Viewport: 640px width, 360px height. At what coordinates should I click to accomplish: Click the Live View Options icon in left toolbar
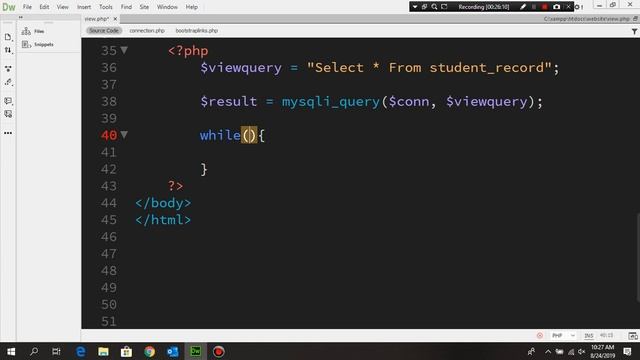[x=8, y=69]
